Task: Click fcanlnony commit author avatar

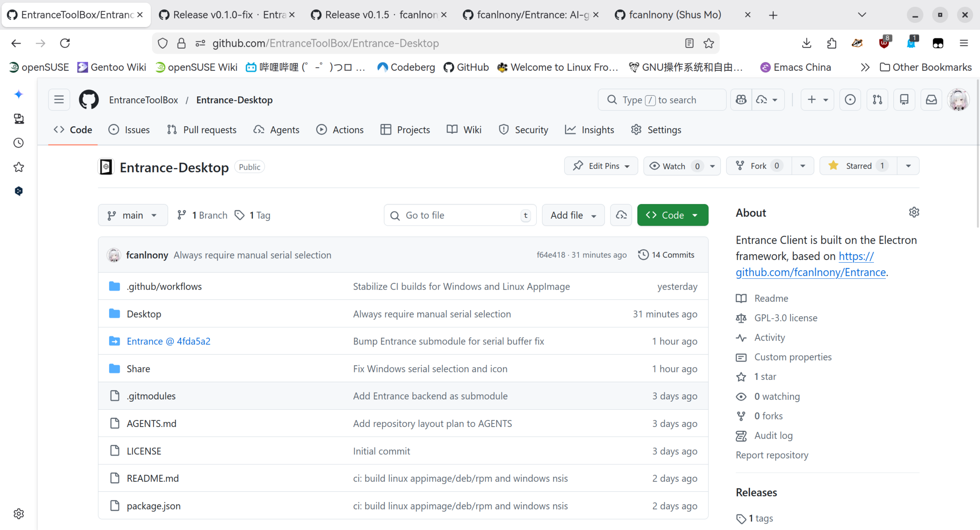Action: tap(114, 255)
